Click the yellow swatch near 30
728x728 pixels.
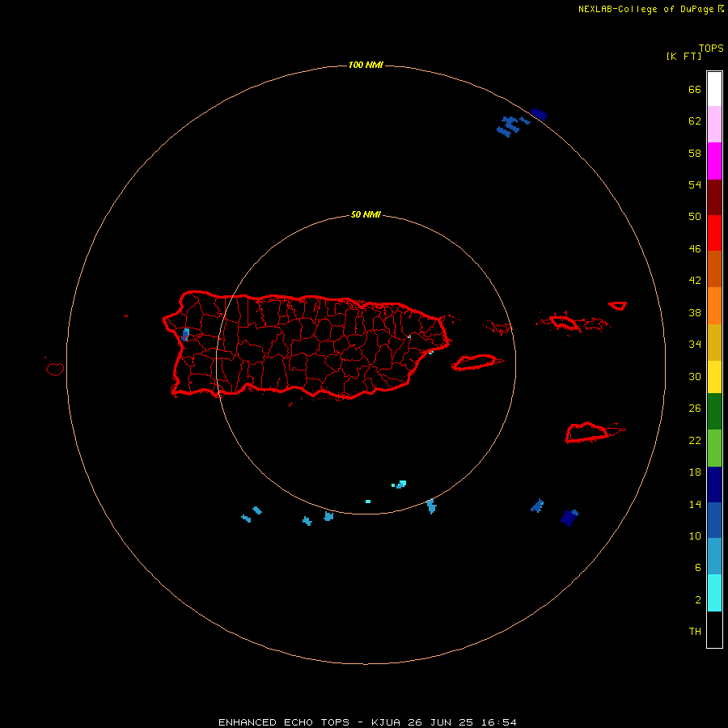(714, 377)
